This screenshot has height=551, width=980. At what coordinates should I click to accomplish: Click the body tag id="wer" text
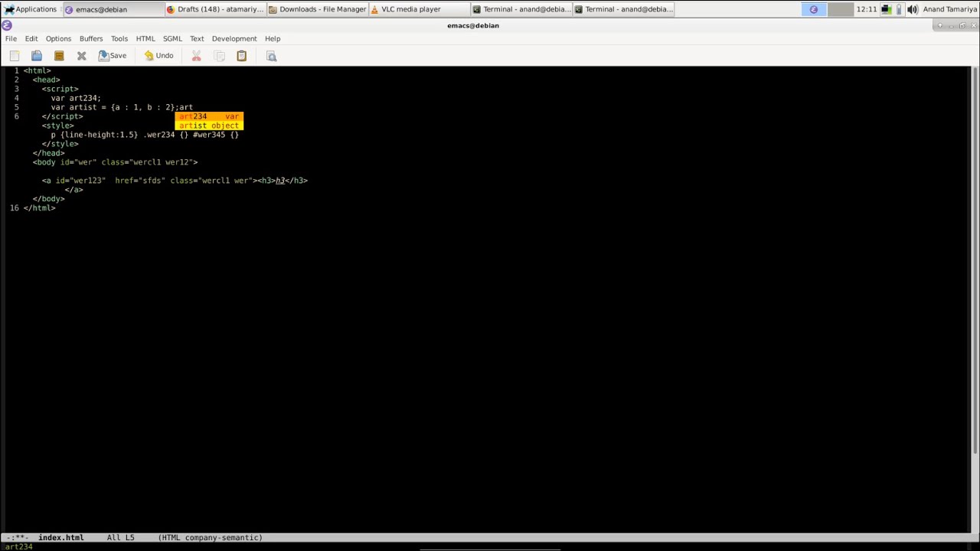click(x=79, y=162)
